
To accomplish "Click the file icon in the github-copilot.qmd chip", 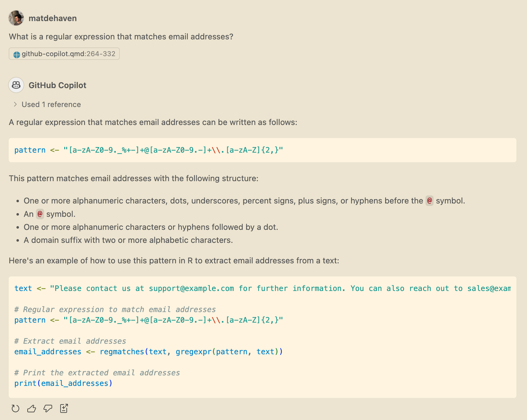I will click(x=17, y=54).
